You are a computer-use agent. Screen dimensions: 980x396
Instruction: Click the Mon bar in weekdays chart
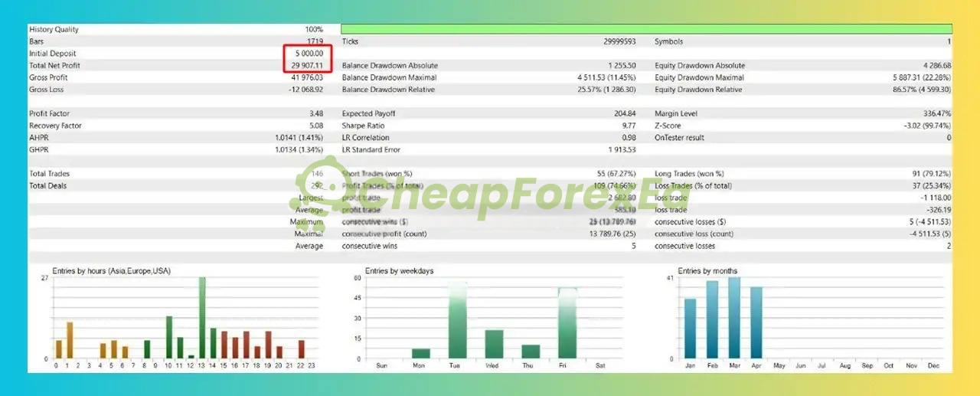421,353
